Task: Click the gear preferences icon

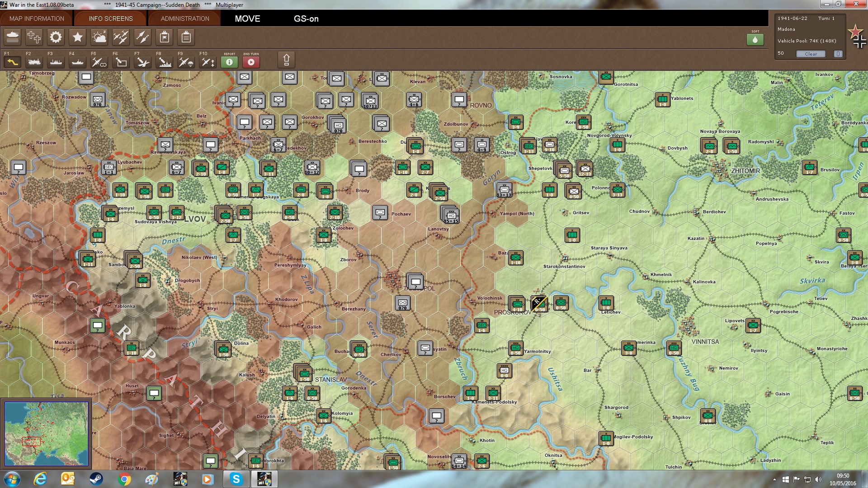Action: [x=56, y=37]
